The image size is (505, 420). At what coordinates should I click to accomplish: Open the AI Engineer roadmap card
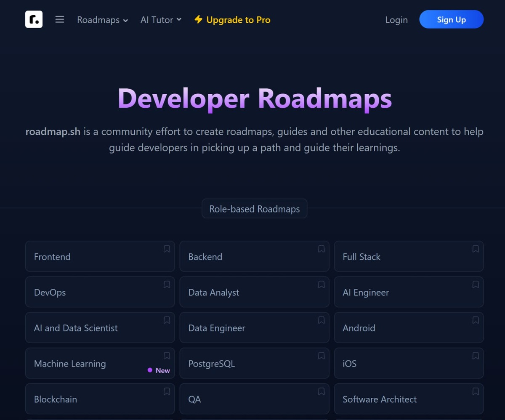click(x=409, y=292)
